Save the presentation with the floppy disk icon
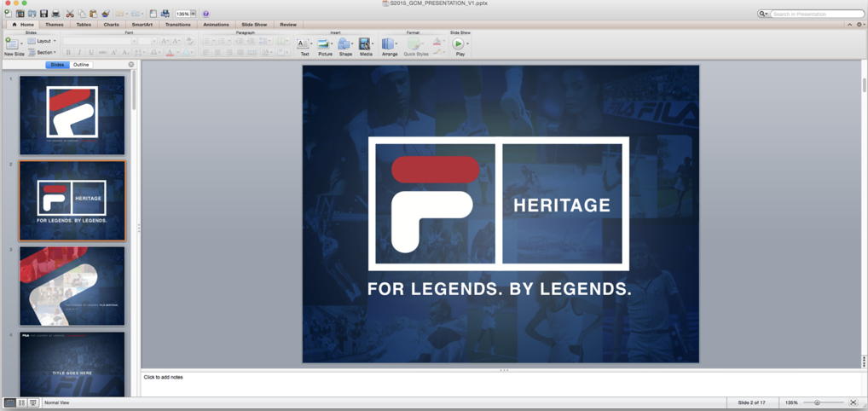868x411 pixels. (43, 14)
